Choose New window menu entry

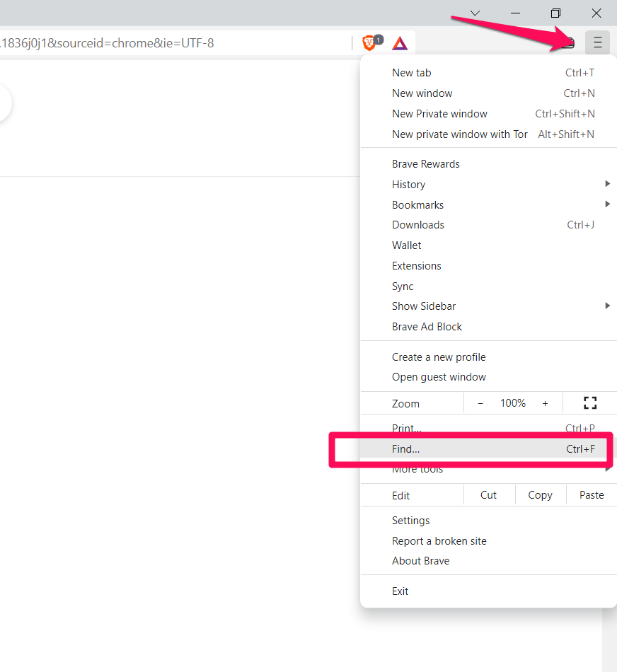pyautogui.click(x=489, y=93)
